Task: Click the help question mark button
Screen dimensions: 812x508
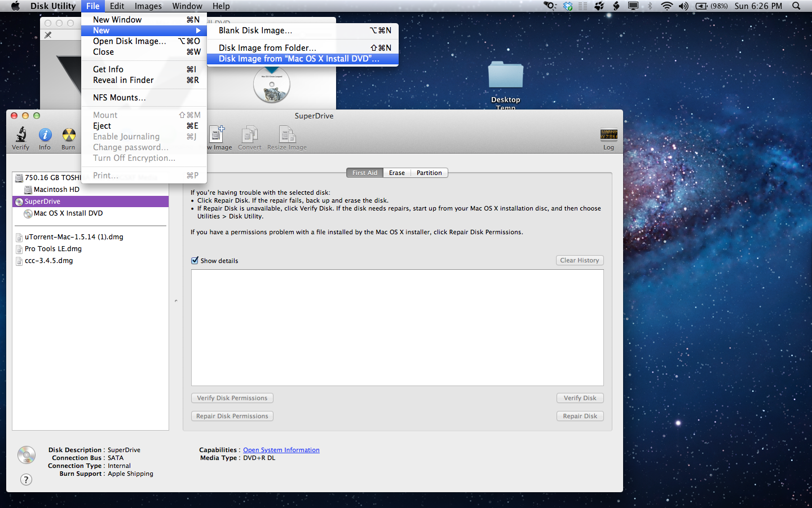Action: coord(26,479)
